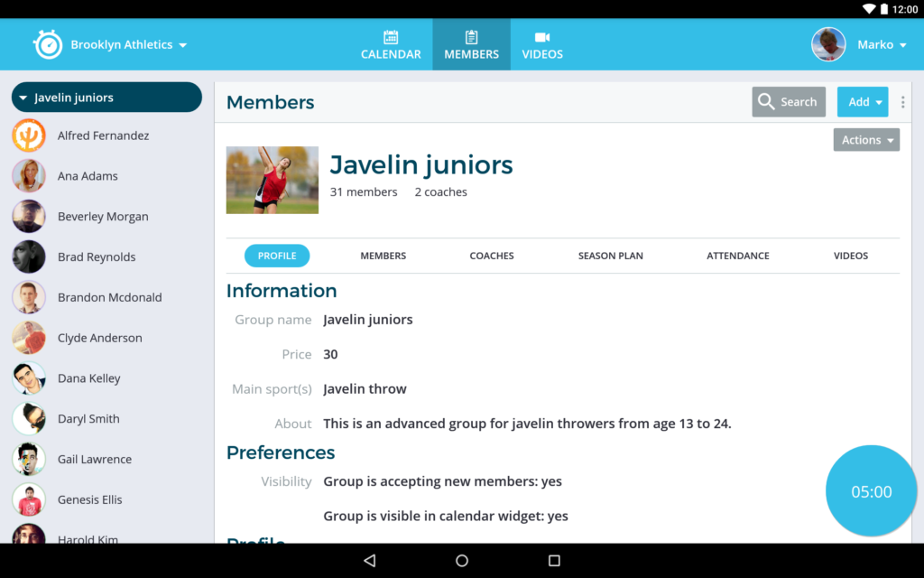Screen dimensions: 924x578
Task: Tap Android back navigation button
Action: 369,561
